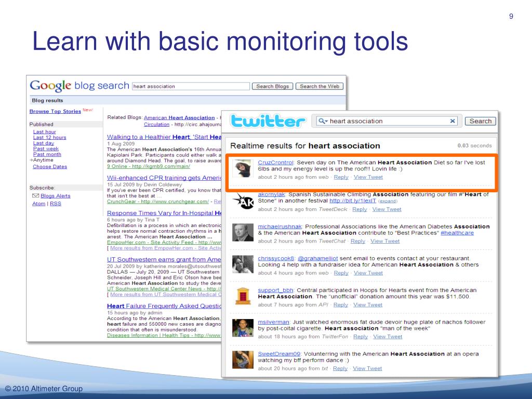Screen dimensions: 532x399
Task: Open the CrunchGear source link
Action: coord(158,202)
